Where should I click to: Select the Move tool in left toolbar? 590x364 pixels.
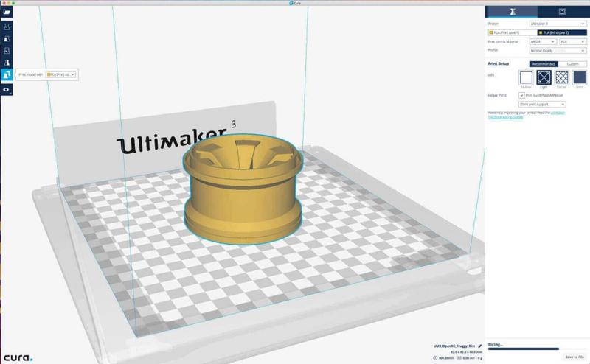pyautogui.click(x=7, y=26)
